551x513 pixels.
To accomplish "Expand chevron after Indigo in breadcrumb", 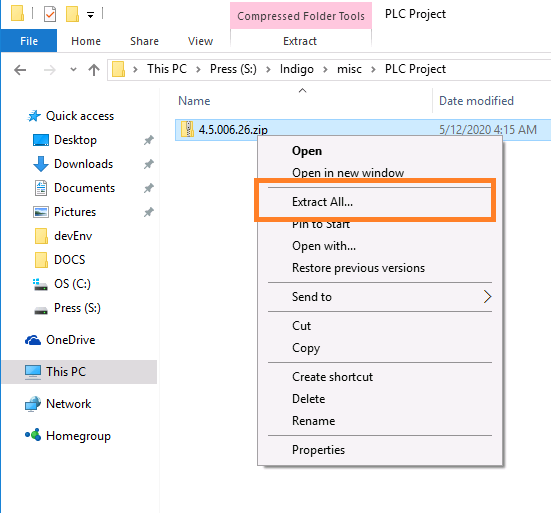I will click(x=325, y=70).
